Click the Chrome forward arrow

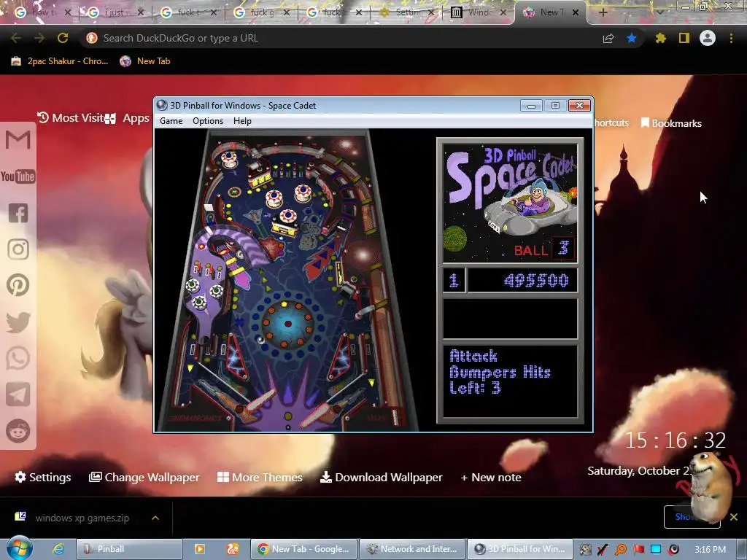[39, 38]
